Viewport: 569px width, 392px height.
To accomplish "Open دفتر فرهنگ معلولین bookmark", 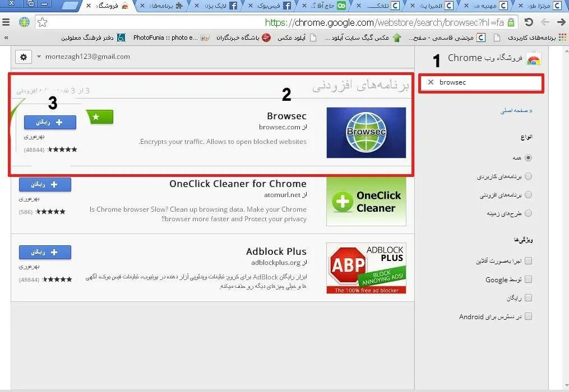I will tap(93, 38).
